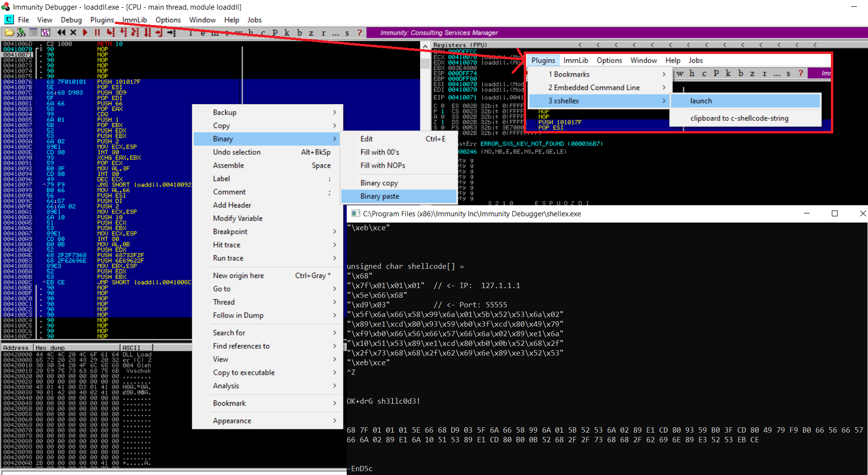Viewport: 868px width, 475px height.
Task: Click the Hex dump column header
Action: coord(77,347)
